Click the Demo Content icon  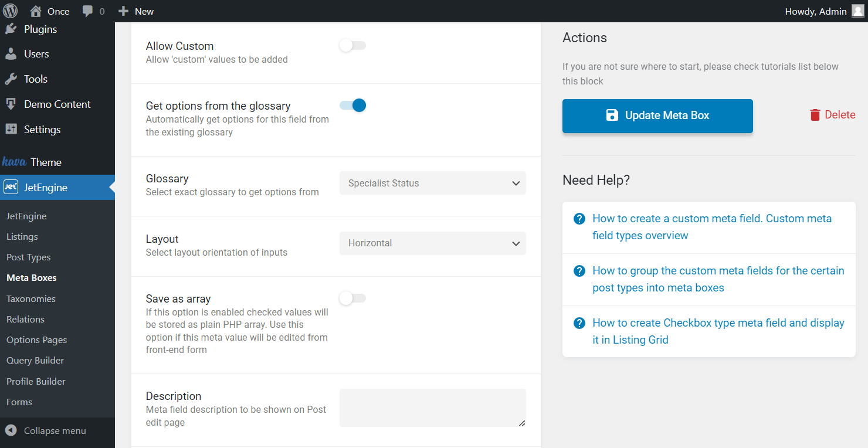coord(11,104)
